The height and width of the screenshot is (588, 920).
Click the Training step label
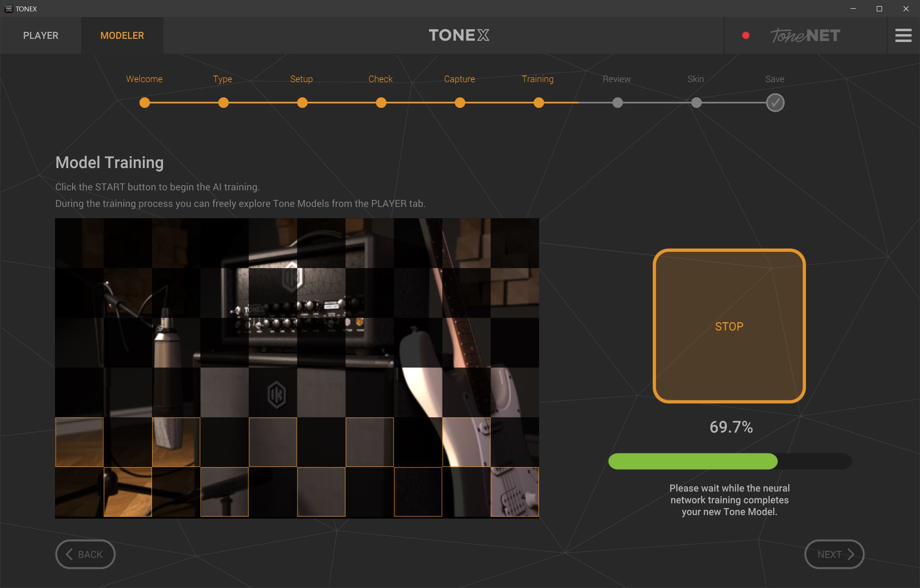coord(537,79)
